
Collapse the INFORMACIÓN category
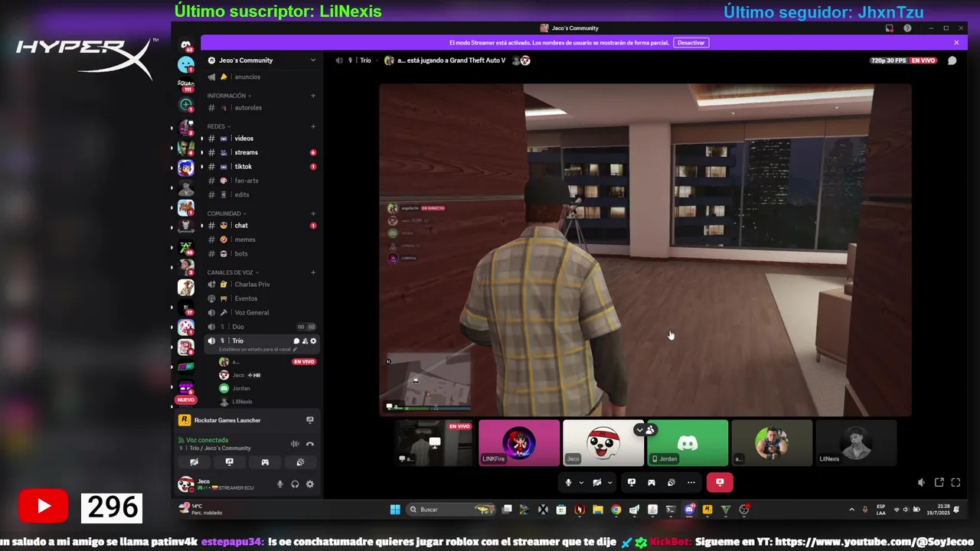point(227,96)
